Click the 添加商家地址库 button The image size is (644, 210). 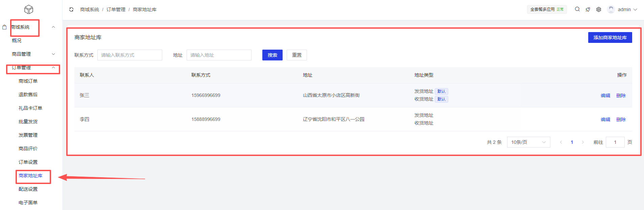(610, 37)
